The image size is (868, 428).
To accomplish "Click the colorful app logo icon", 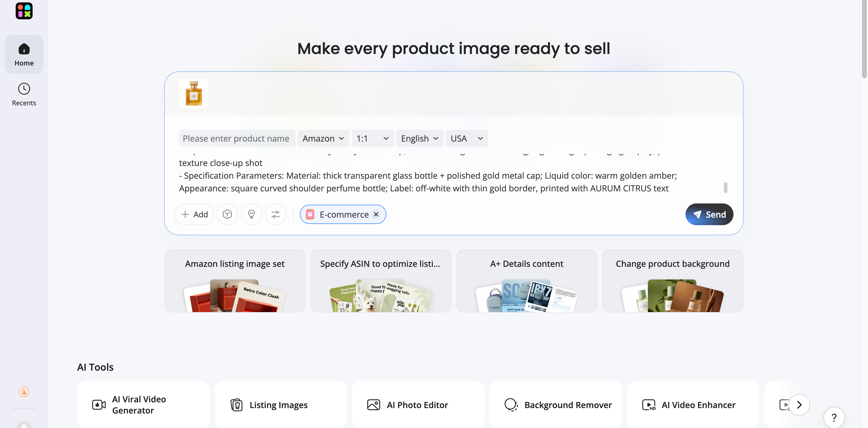I will click(x=24, y=11).
